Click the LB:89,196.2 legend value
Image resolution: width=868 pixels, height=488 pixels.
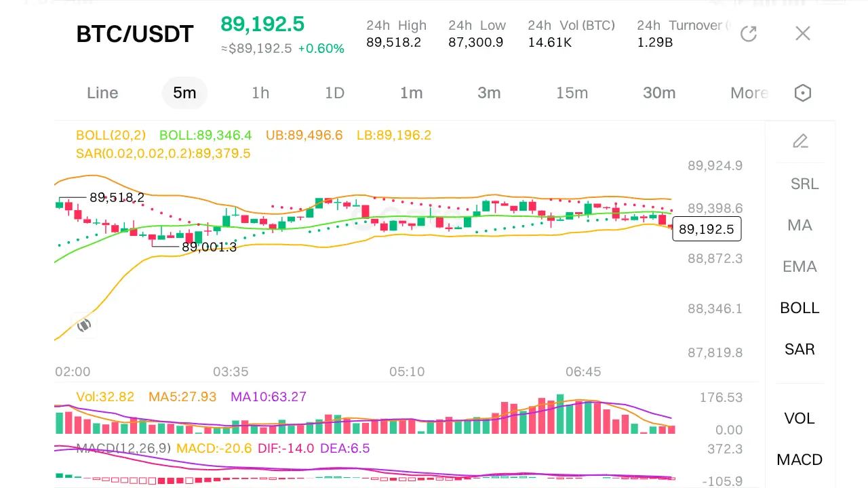[x=394, y=135]
